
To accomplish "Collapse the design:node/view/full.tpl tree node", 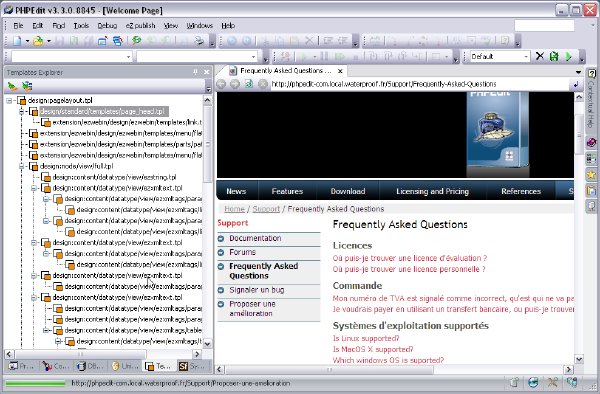I will (21, 166).
